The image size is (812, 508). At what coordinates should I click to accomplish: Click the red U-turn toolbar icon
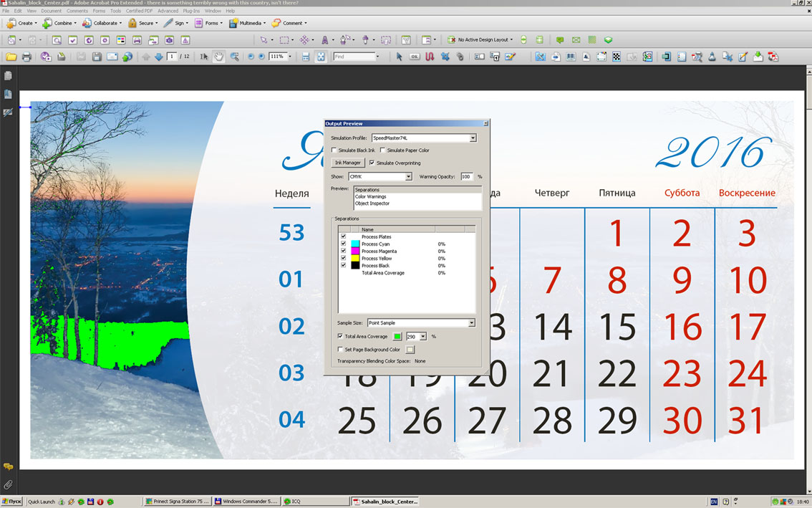[x=430, y=57]
